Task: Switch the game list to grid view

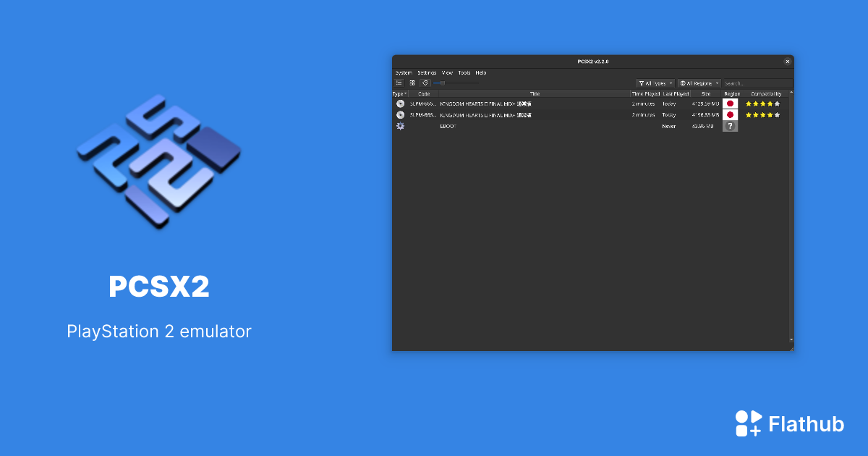Action: point(412,83)
